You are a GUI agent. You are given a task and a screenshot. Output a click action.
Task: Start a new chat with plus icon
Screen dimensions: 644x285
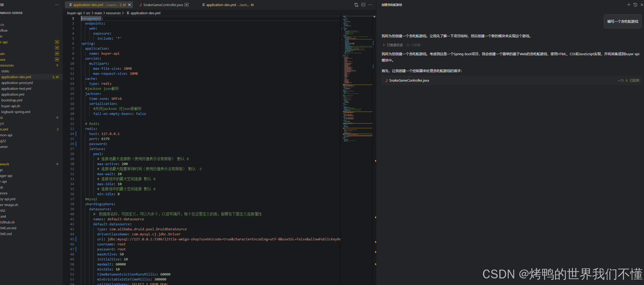pyautogui.click(x=629, y=5)
